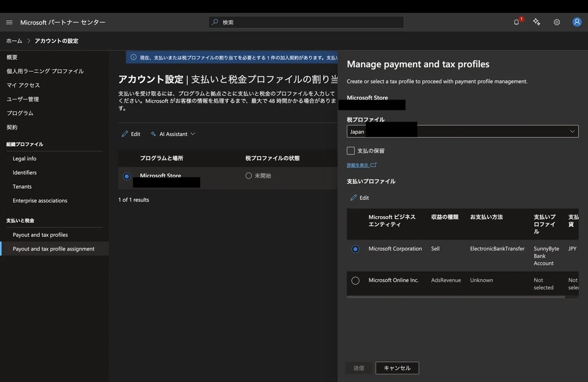588x382 pixels.
Task: Open Enterprise associations in the sidebar
Action: [x=40, y=201]
